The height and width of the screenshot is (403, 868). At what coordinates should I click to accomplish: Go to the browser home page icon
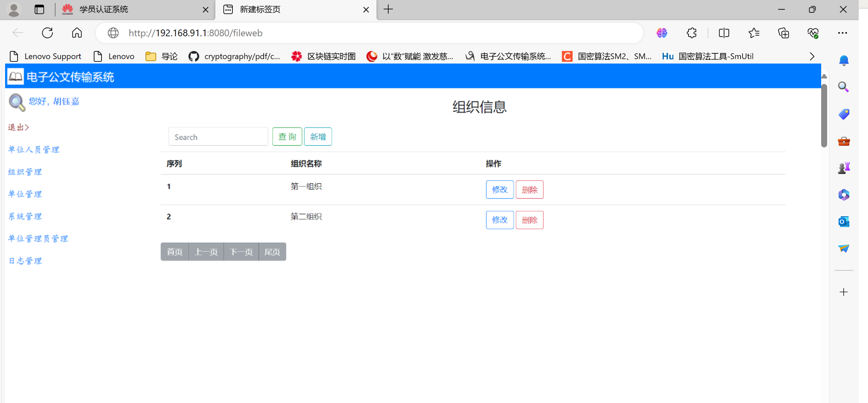pyautogui.click(x=77, y=33)
